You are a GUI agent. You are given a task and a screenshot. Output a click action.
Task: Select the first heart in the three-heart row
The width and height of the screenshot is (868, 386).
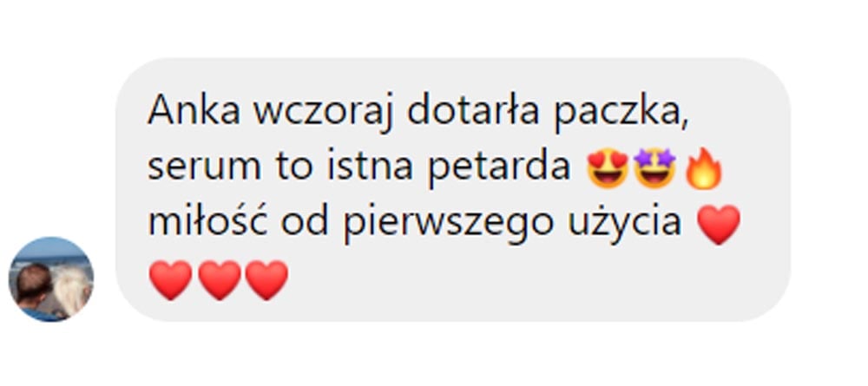170,280
